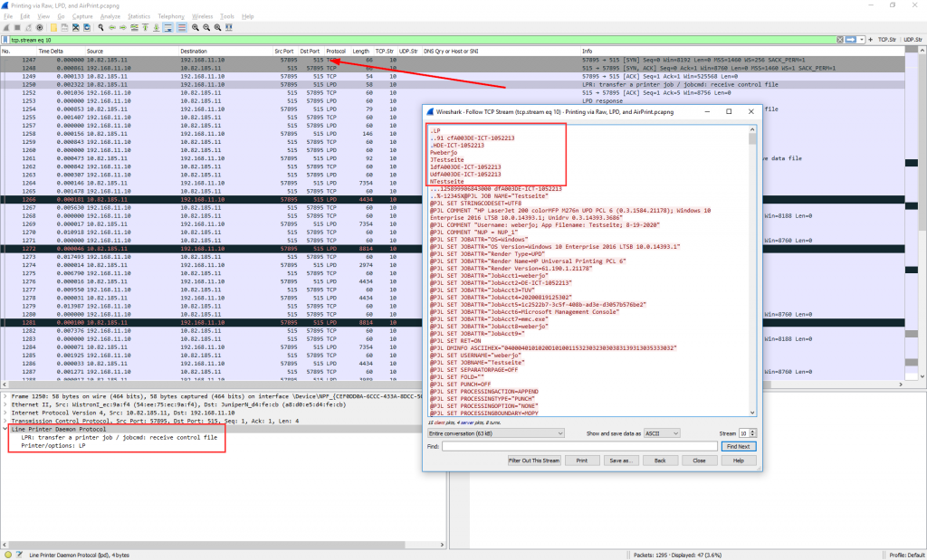Click Save as in the stream dialog
The height and width of the screenshot is (560, 927).
point(621,460)
